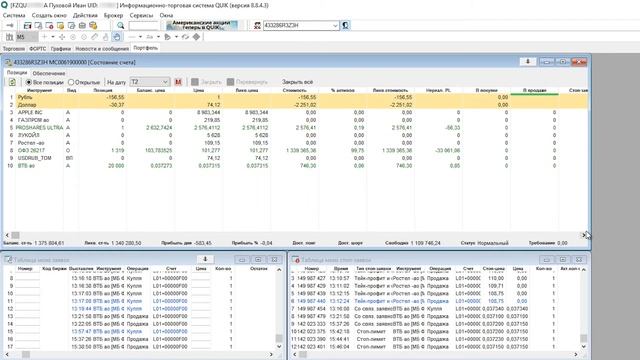Click the diamond icon ending the chart toolbar
Image resolution: width=640 pixels, height=360 pixels.
pyautogui.click(x=196, y=37)
